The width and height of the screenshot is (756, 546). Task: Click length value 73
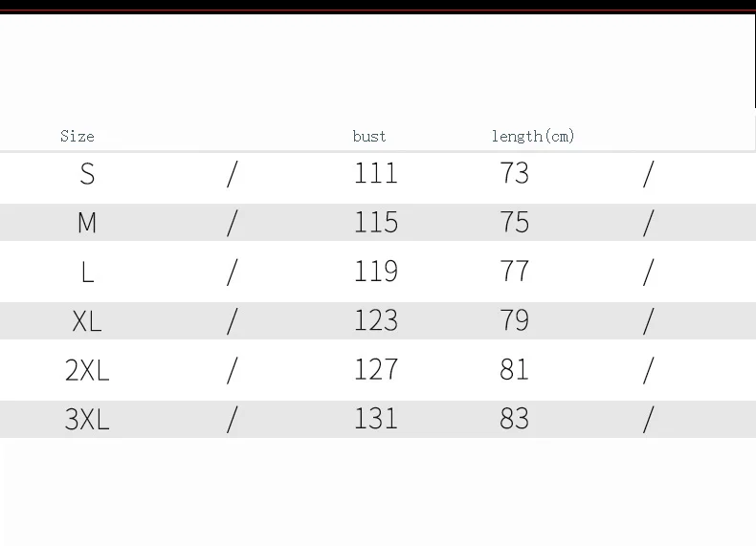pos(515,173)
